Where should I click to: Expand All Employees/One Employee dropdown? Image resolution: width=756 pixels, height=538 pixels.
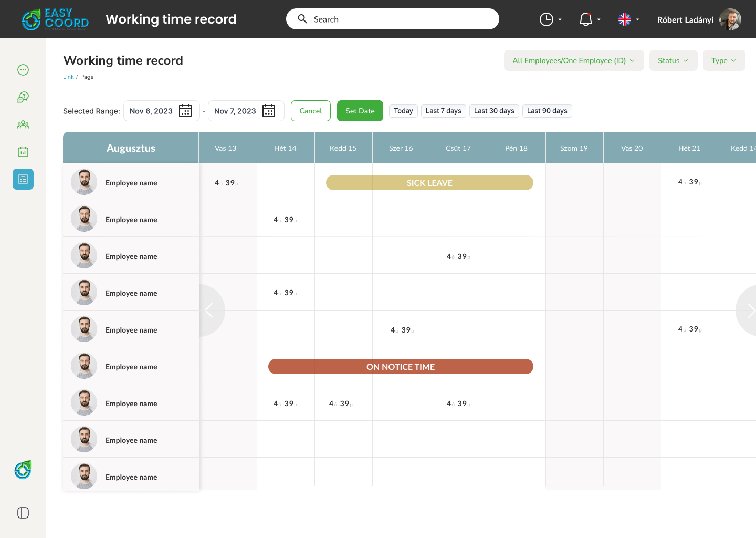pos(573,60)
